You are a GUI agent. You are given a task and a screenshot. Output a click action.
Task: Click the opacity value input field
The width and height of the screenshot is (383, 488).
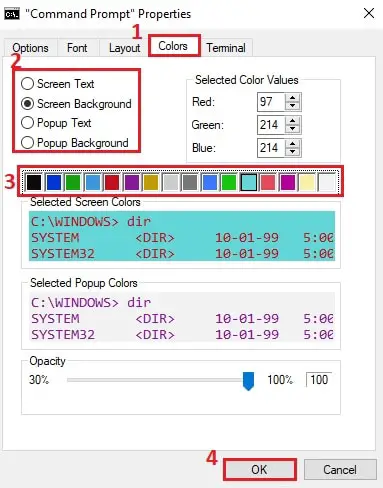pos(319,380)
